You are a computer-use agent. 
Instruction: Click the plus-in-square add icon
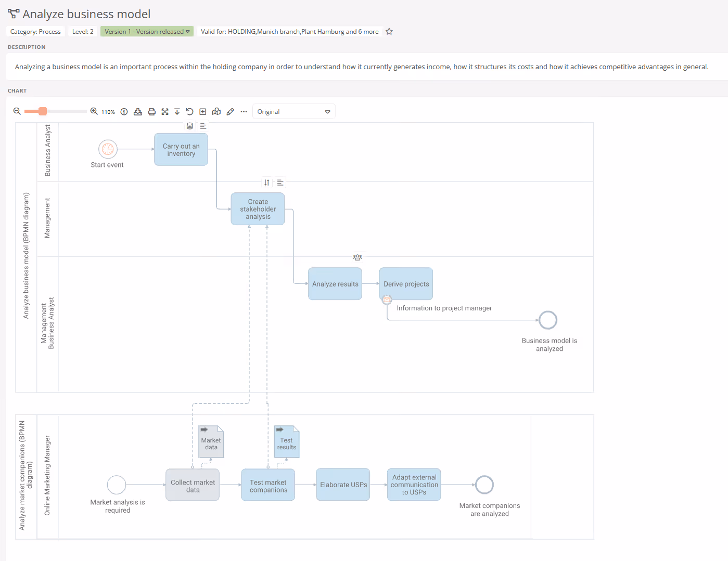coord(203,111)
